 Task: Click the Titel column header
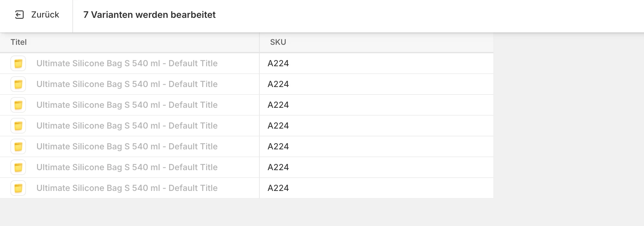coord(19,42)
